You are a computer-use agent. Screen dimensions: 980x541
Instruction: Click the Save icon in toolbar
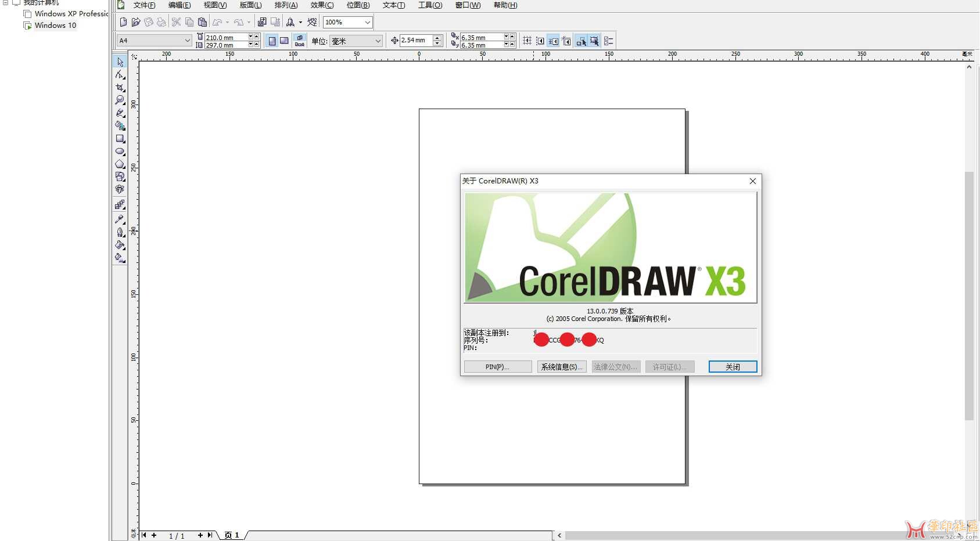pyautogui.click(x=149, y=22)
